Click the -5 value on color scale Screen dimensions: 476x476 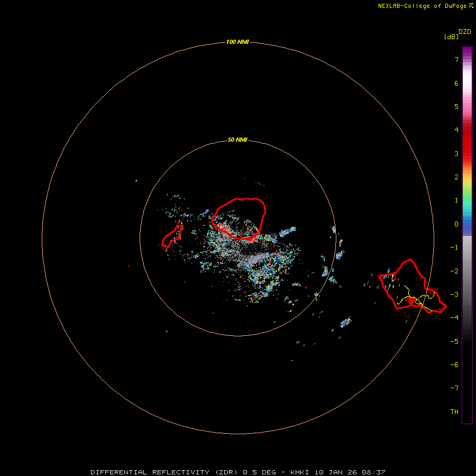(454, 342)
